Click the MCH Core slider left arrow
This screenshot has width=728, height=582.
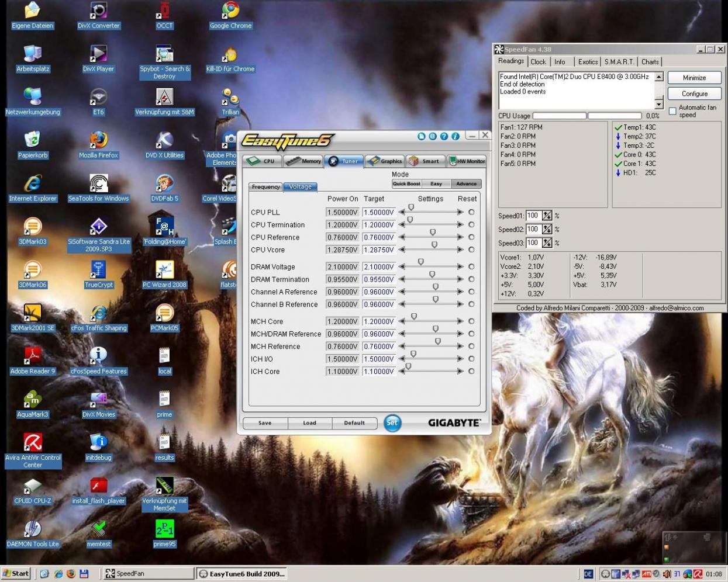coord(402,322)
